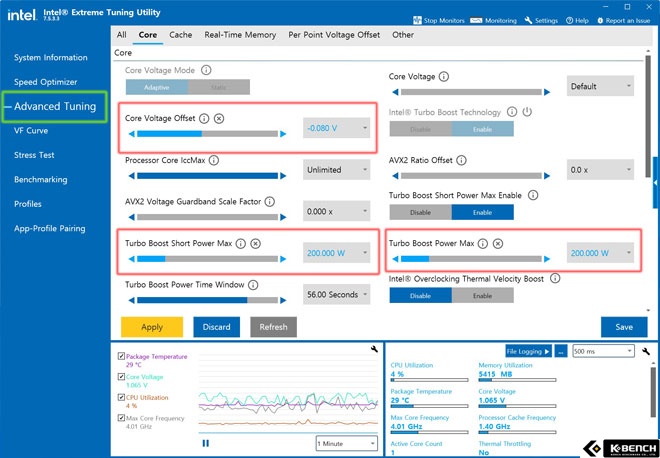Open graph settings wrench icon
660x458 pixels.
(374, 349)
